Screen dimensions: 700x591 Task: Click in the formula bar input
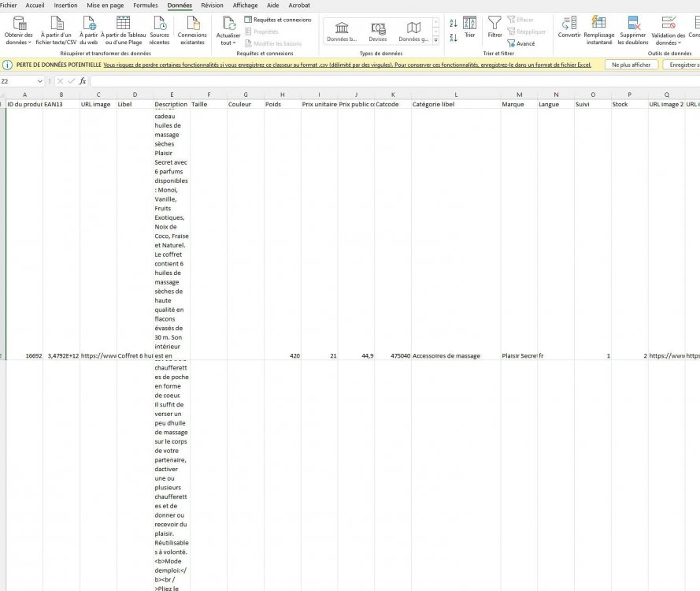click(394, 81)
